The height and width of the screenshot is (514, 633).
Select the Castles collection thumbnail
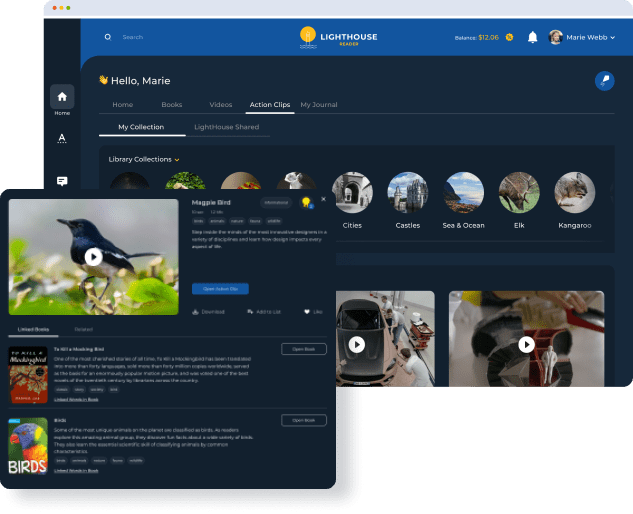point(408,192)
